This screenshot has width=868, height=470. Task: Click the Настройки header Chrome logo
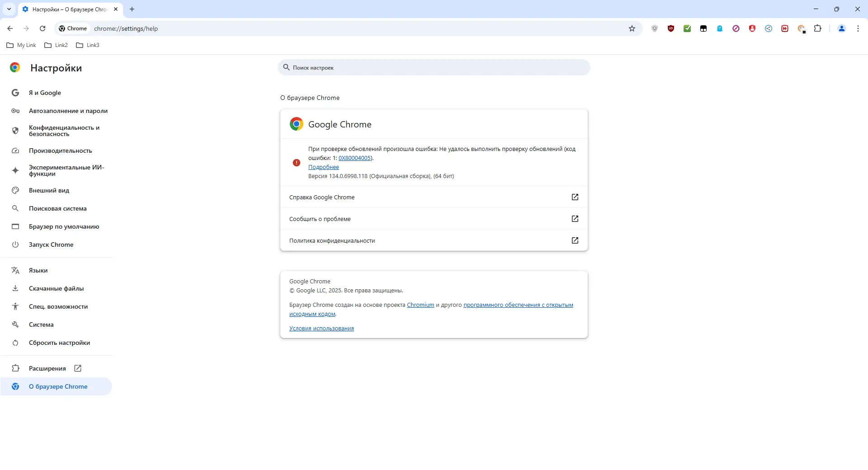click(15, 68)
